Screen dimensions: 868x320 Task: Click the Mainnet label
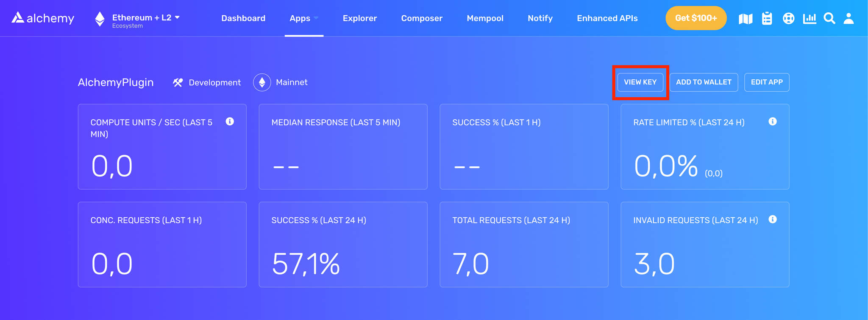(x=292, y=82)
